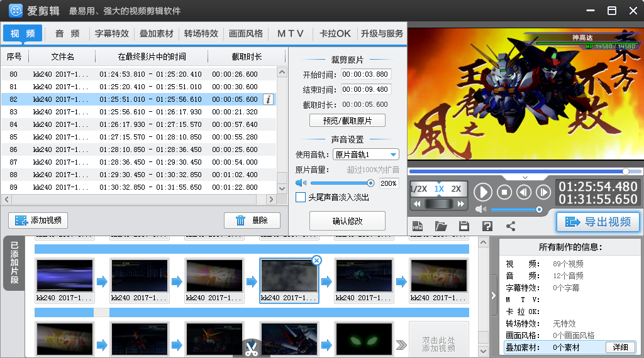Click the scissors cut icon
The width and height of the screenshot is (644, 358).
[x=252, y=348]
